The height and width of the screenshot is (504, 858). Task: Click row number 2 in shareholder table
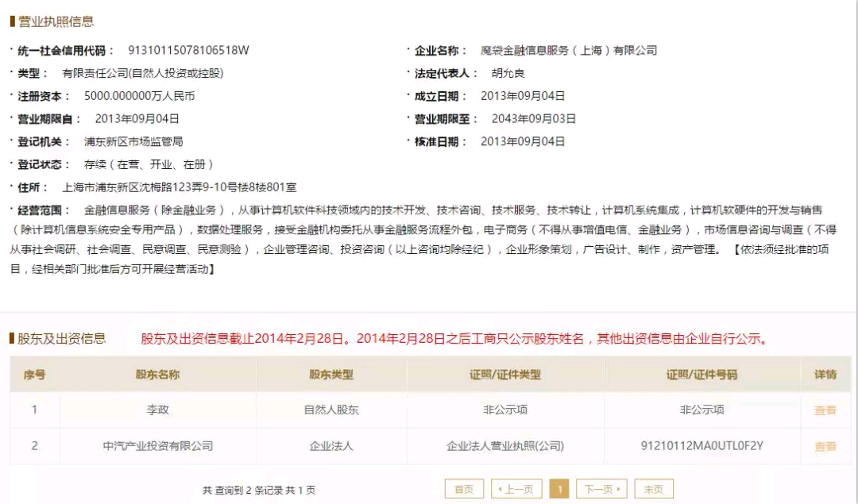click(34, 446)
